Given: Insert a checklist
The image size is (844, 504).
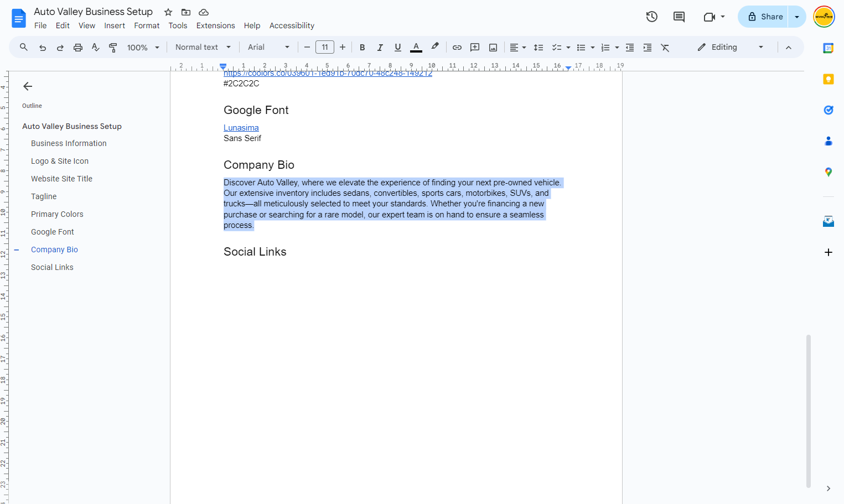Looking at the screenshot, I should pyautogui.click(x=557, y=48).
